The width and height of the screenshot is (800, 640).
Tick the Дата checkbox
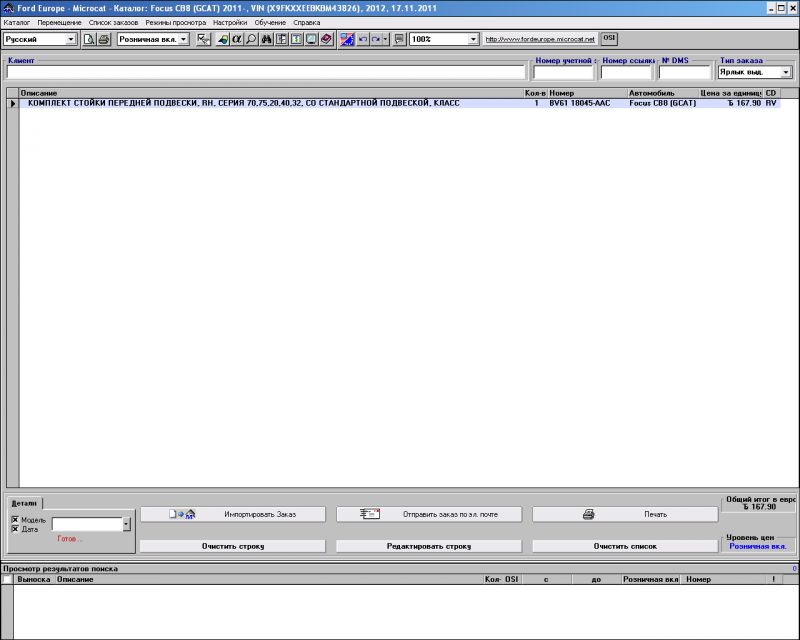tap(15, 529)
